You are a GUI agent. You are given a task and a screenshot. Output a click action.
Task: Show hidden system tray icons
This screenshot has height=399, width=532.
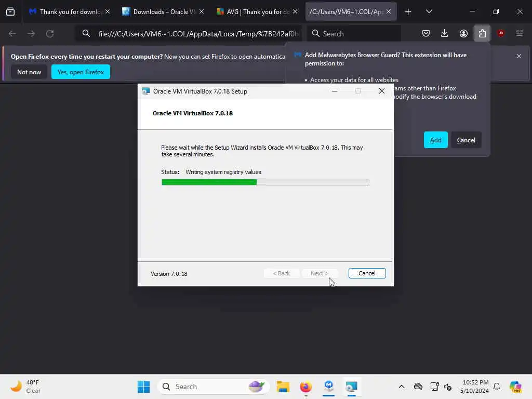pyautogui.click(x=402, y=387)
